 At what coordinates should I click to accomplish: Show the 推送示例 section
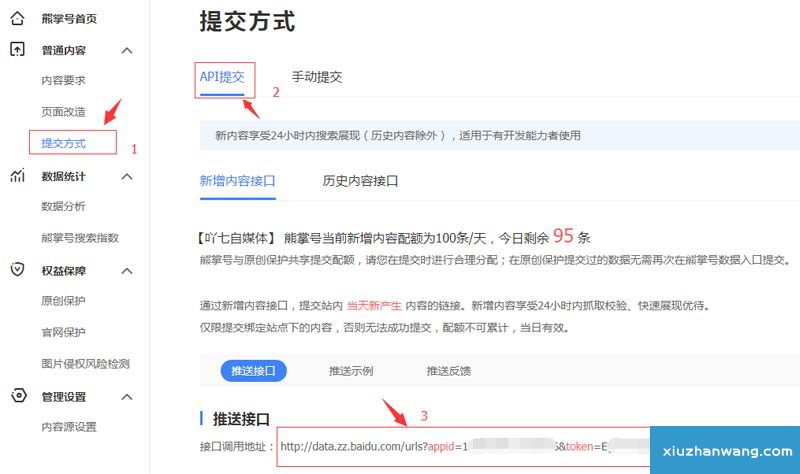[351, 371]
